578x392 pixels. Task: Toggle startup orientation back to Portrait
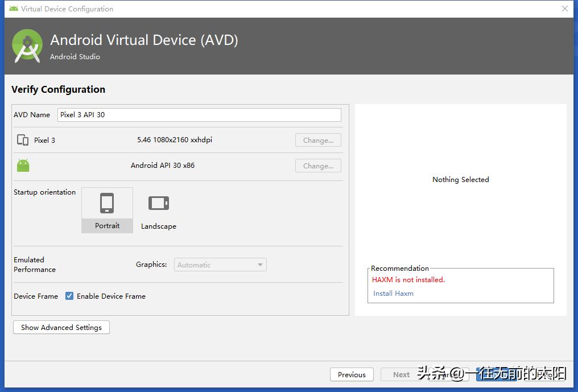click(x=107, y=210)
